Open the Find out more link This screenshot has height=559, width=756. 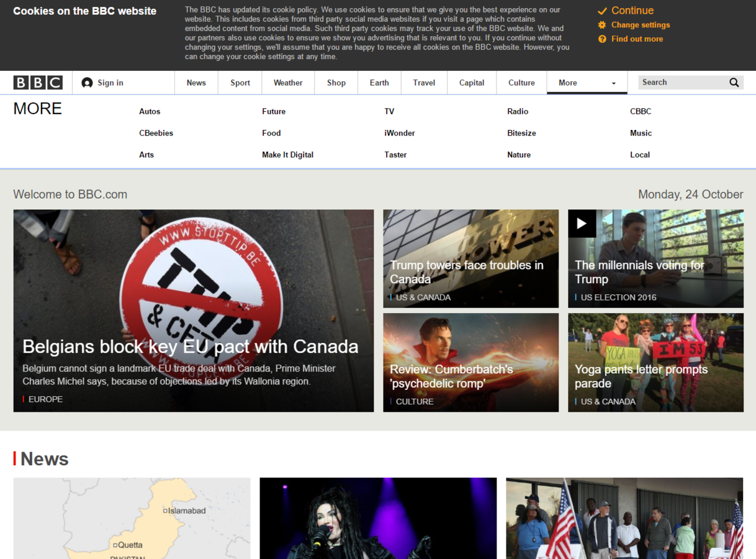pos(637,39)
